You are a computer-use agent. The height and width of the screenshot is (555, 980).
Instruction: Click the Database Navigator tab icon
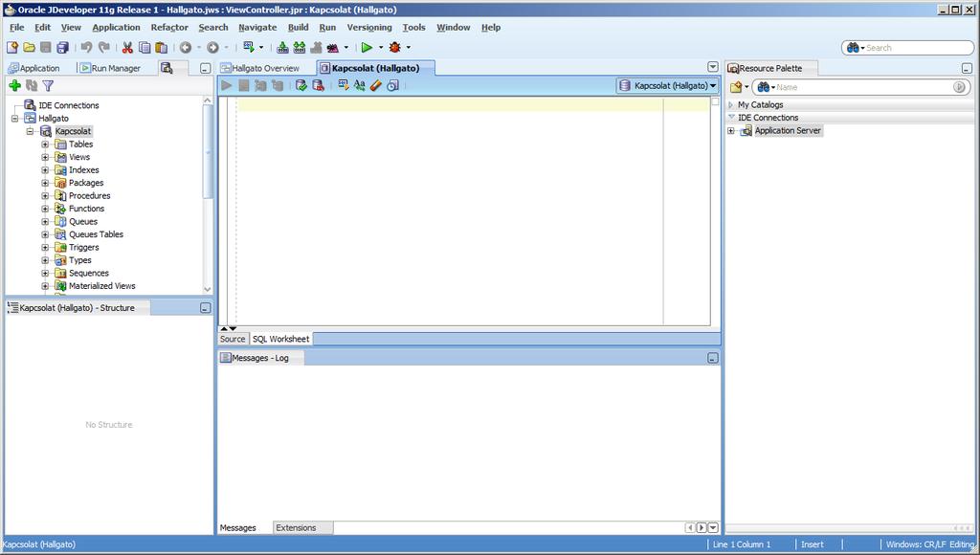[x=167, y=68]
